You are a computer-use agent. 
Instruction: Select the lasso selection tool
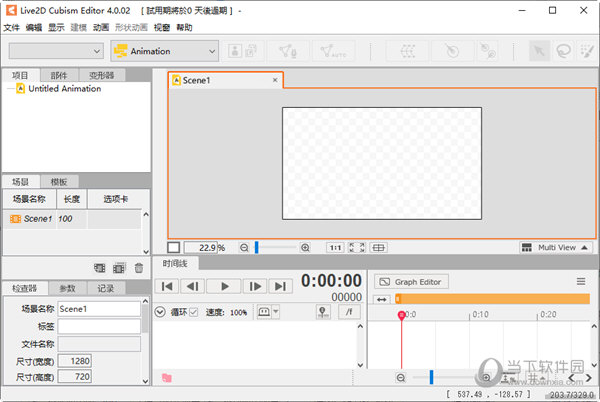tap(563, 51)
